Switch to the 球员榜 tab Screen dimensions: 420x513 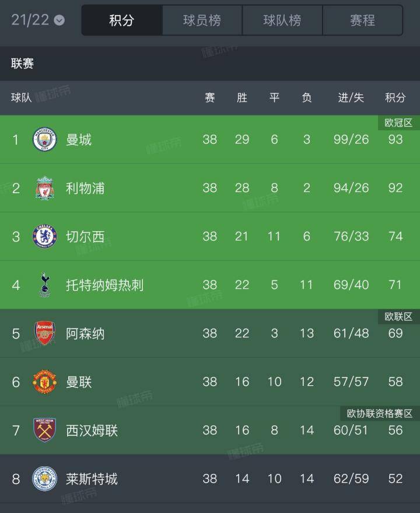click(x=202, y=20)
